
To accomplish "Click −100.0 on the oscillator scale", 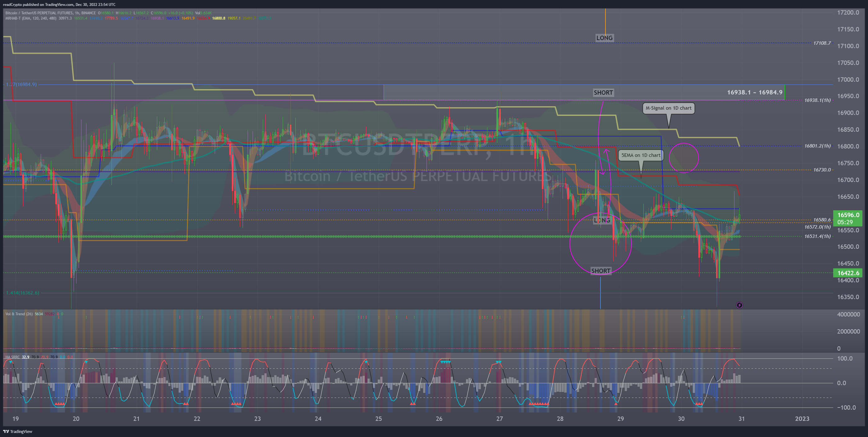I will 846,407.
